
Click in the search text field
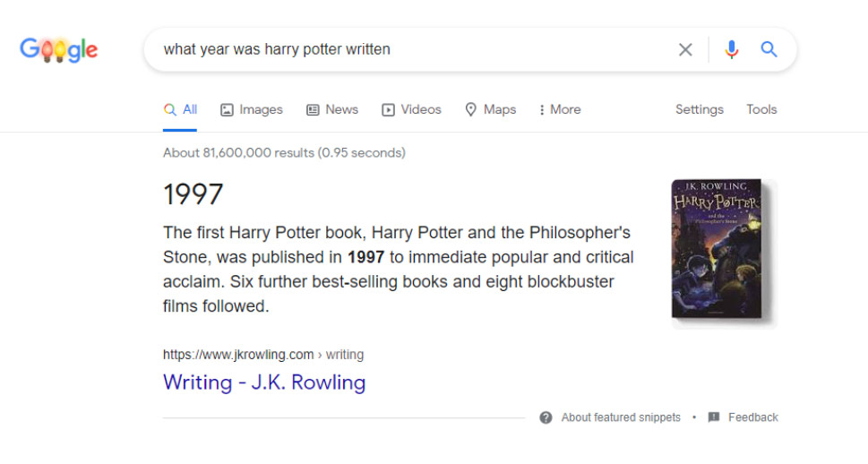415,49
